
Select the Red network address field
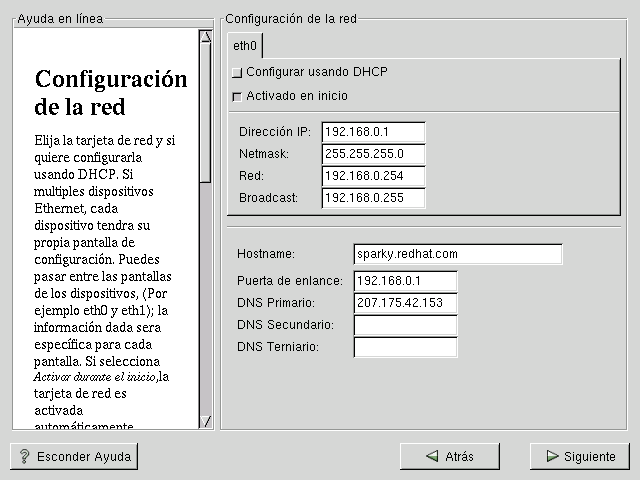pyautogui.click(x=374, y=176)
